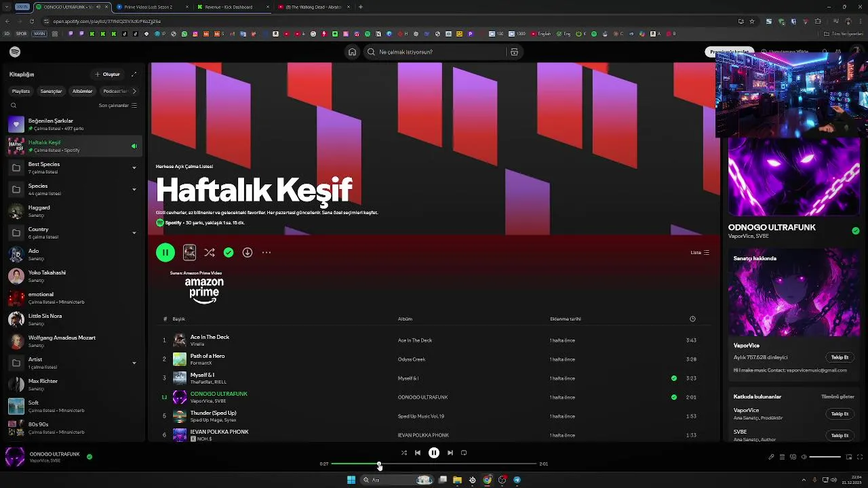Open Little Sis Nora in the library
868x488 pixels.
73,319
